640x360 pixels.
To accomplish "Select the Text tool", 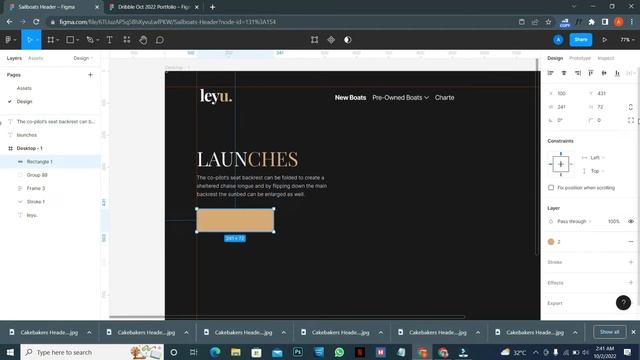I will tap(109, 40).
